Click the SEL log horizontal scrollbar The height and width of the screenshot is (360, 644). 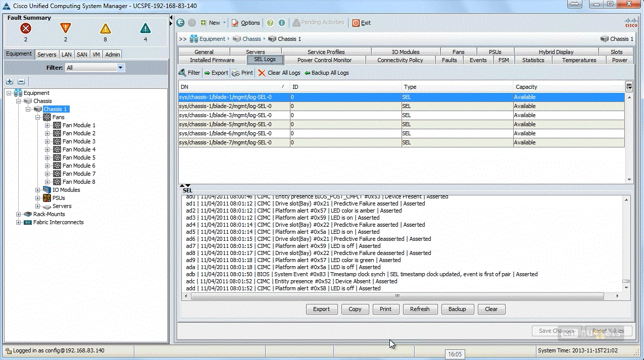(x=397, y=296)
